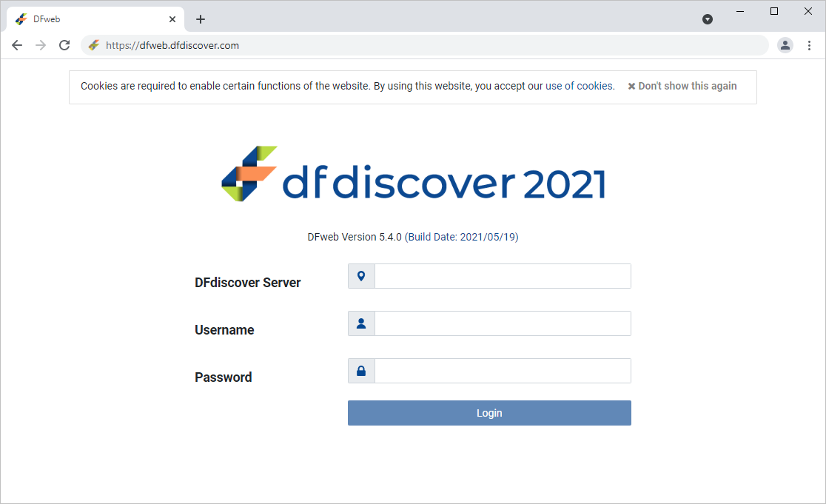Screen dimensions: 826x504
Task: Go back with the browser back arrow
Action: [17, 45]
